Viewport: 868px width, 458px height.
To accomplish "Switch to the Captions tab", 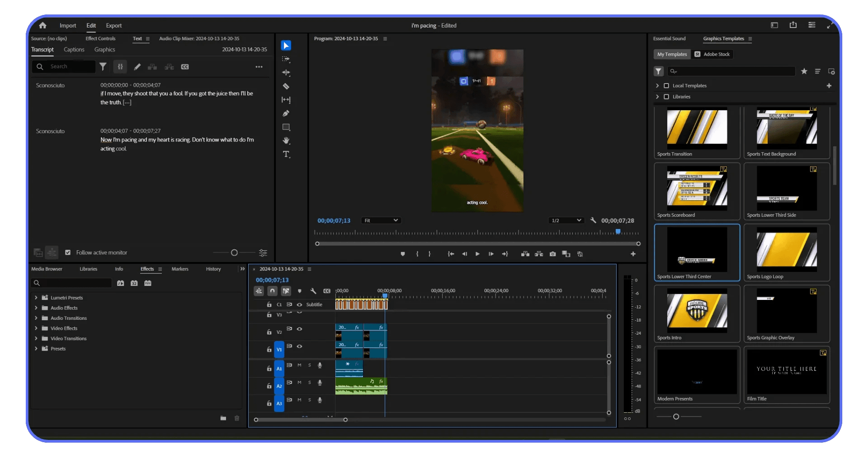I will point(74,50).
